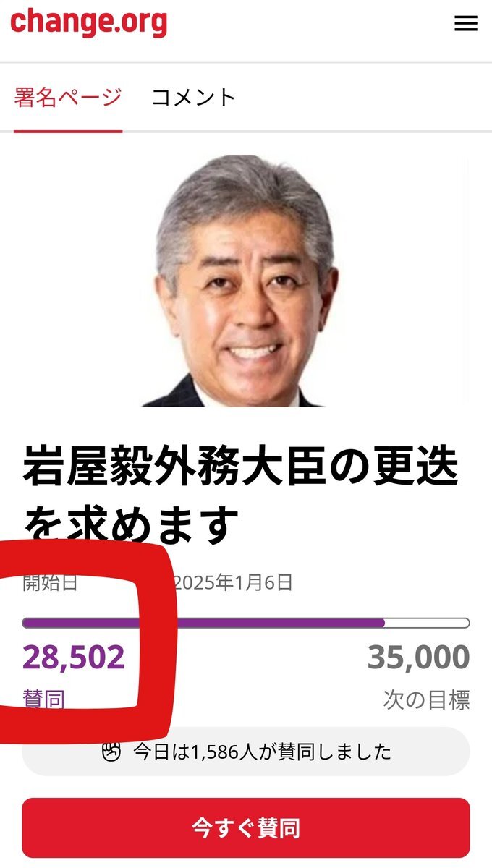Switch to the 署名ページ tab
Screen dimensions: 492x868
(68, 97)
